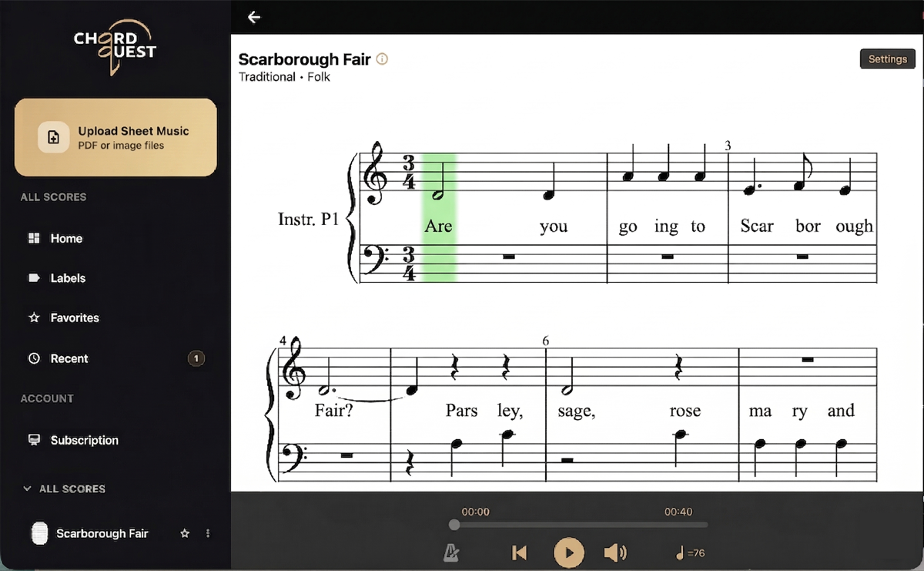Favorite the current score via star icon
924x571 pixels.
(185, 533)
